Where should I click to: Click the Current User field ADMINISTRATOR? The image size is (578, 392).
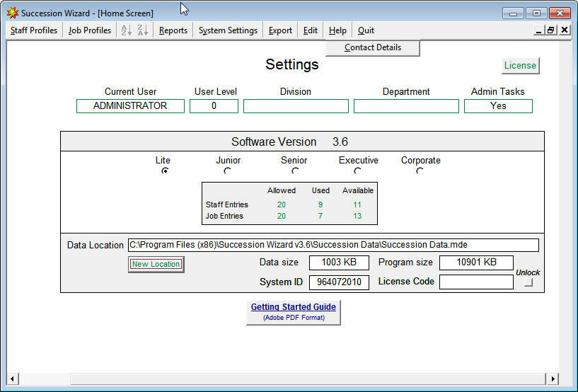click(x=130, y=106)
